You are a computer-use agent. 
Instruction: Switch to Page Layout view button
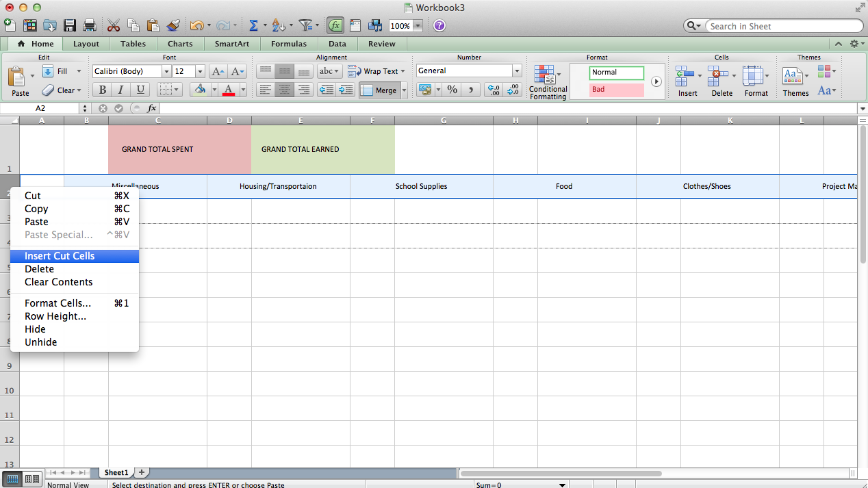pos(31,479)
